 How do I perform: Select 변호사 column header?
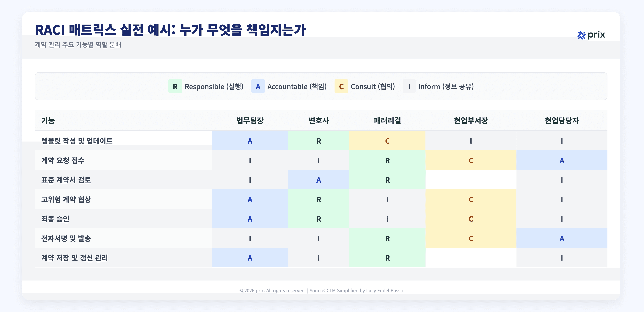click(319, 120)
